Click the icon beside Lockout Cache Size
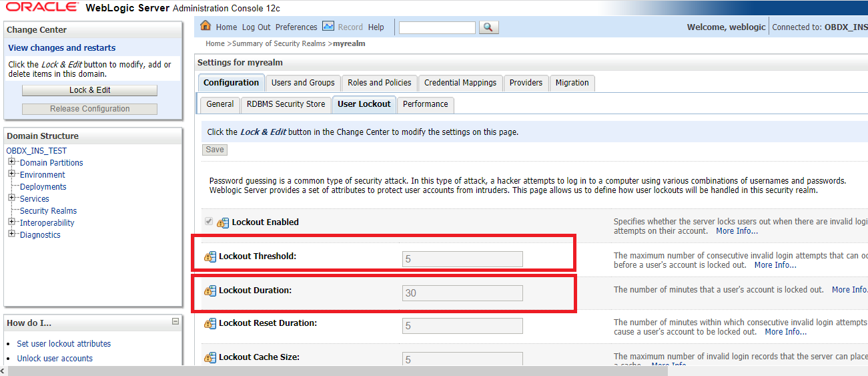Screen dimensions: 868x376 pyautogui.click(x=211, y=358)
